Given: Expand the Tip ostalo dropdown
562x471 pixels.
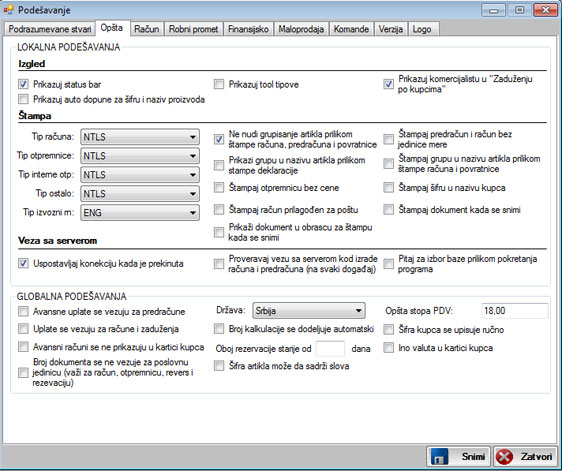Looking at the screenshot, I should 140,194.
